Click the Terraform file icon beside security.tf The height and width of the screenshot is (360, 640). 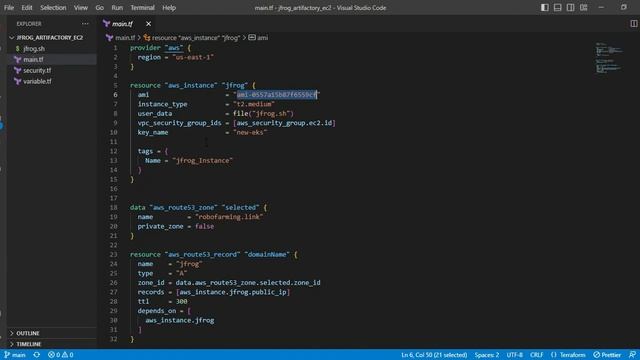(x=18, y=71)
